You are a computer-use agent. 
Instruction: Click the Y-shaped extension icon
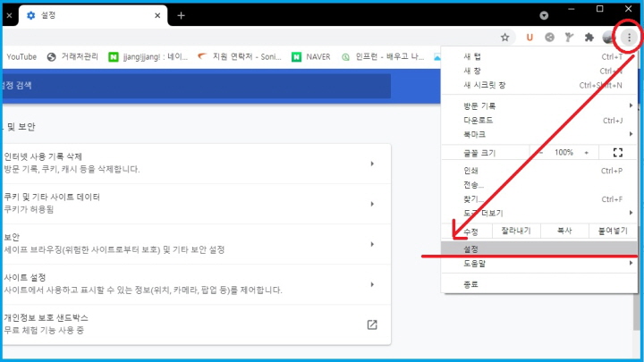(569, 38)
